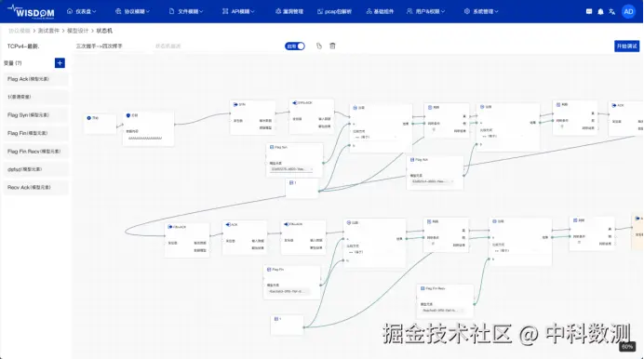Expand the 文件模糊 navigation menu
Screen dimensions: 644x359
pyautogui.click(x=186, y=11)
